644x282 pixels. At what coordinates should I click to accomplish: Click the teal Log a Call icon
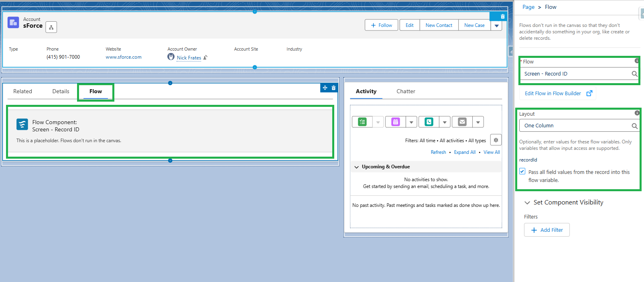(x=429, y=122)
